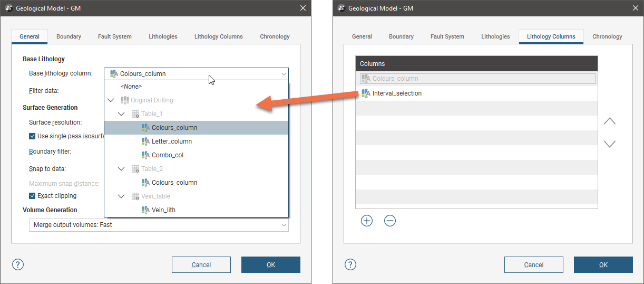Collapse the Original Drilling tree node
Screen dimensions: 644x284
[111, 100]
